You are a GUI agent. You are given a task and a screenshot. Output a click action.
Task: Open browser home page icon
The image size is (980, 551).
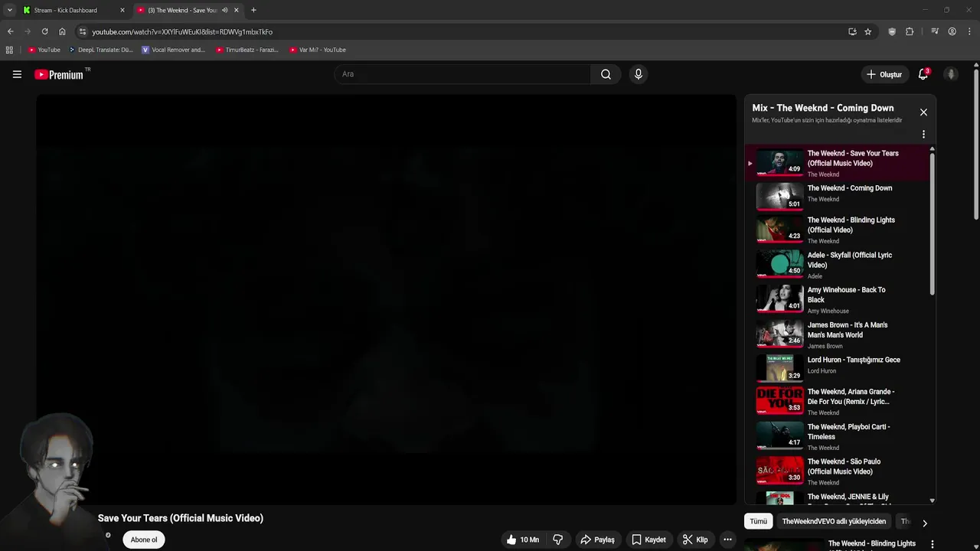[62, 31]
